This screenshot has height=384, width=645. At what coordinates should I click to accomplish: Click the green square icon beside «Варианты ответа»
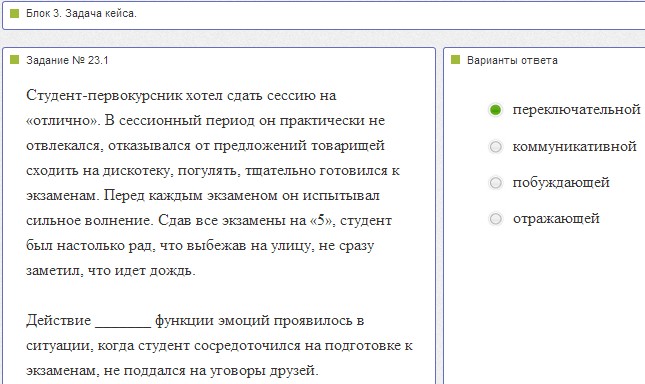pyautogui.click(x=455, y=60)
